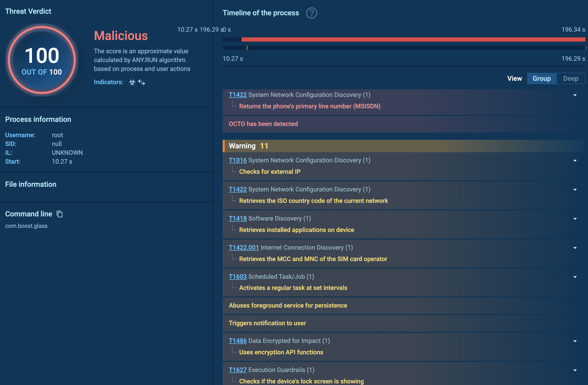Open the T1486 technique link
Image resolution: width=588 pixels, height=385 pixels.
pos(238,341)
